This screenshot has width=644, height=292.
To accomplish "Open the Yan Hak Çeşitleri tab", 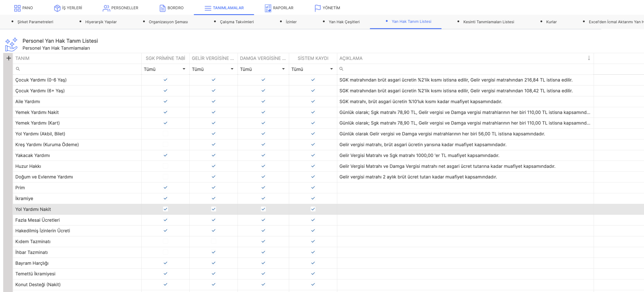I will click(x=344, y=22).
